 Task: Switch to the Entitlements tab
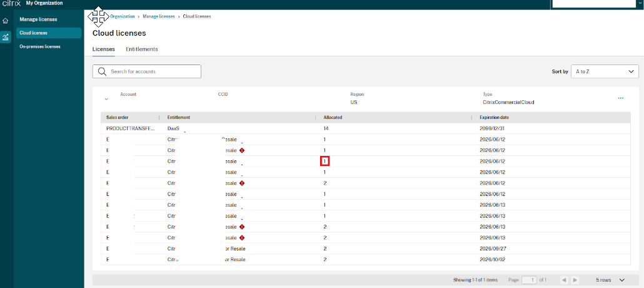click(x=142, y=49)
